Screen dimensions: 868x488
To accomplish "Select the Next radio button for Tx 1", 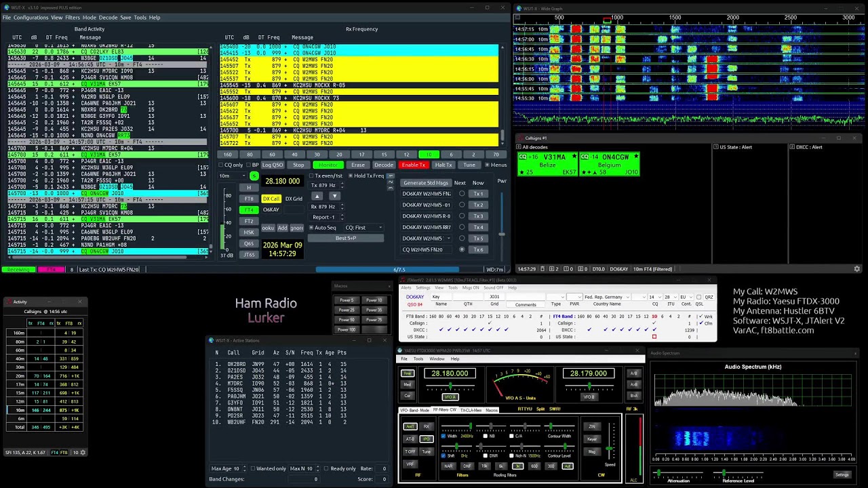I will [x=462, y=194].
